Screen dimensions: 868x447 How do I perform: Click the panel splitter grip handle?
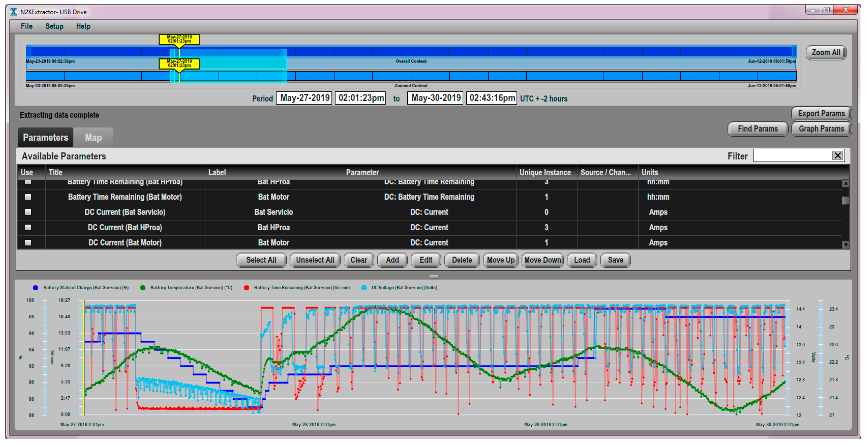coord(433,277)
